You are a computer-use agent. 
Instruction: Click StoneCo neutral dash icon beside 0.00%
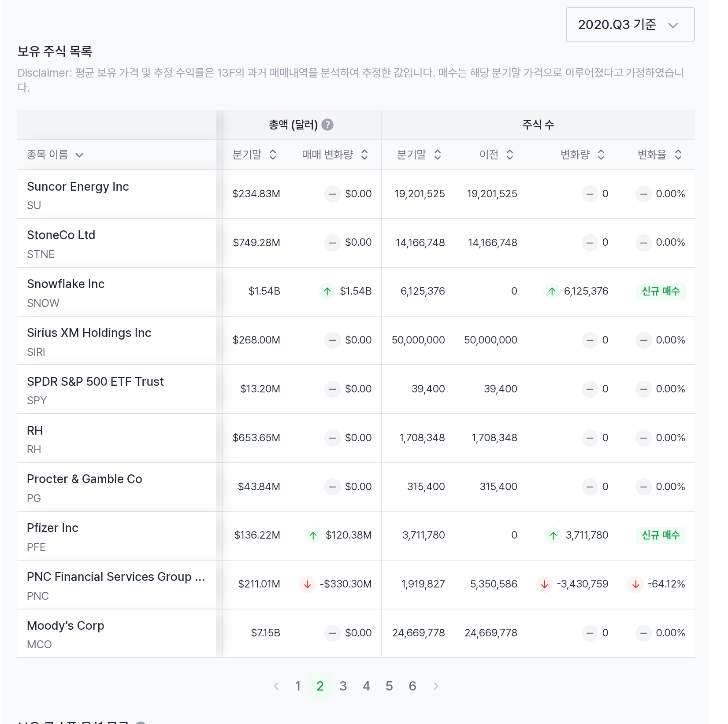(x=643, y=242)
